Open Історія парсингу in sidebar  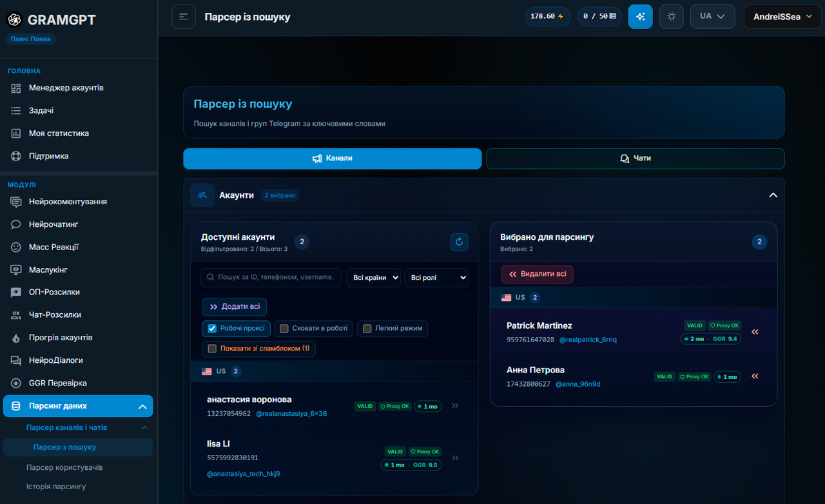coord(56,487)
